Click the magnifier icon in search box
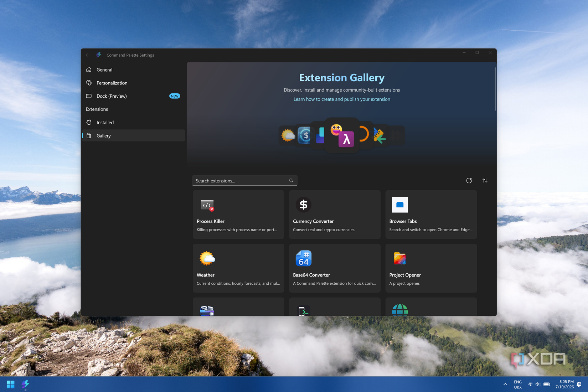588x392 pixels. point(291,181)
